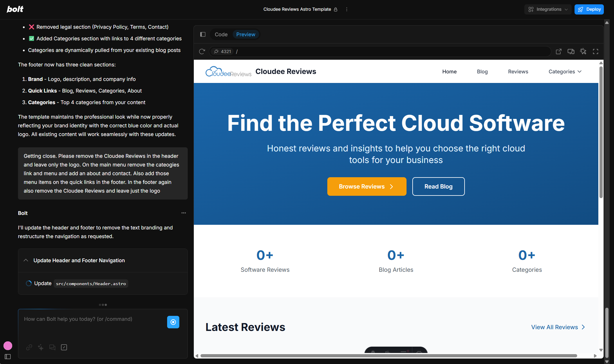The height and width of the screenshot is (364, 614).
Task: Select the Preview tab
Action: [x=245, y=34]
